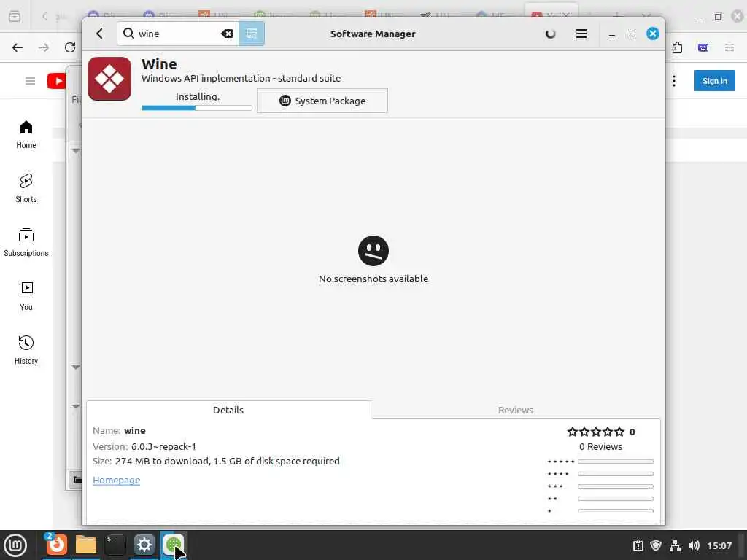Open the browser tab overview icon
The height and width of the screenshot is (560, 747).
(x=15, y=16)
